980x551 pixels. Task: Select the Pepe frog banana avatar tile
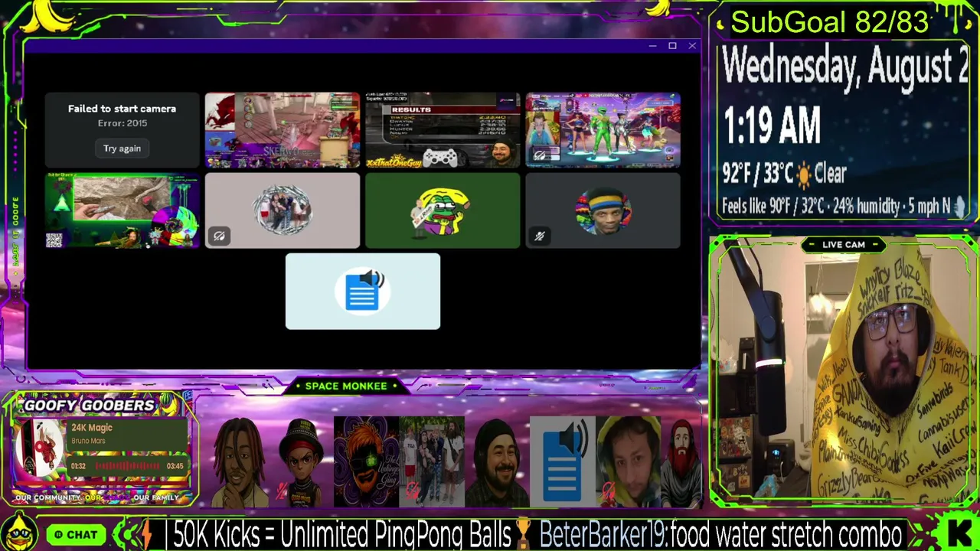pyautogui.click(x=443, y=210)
